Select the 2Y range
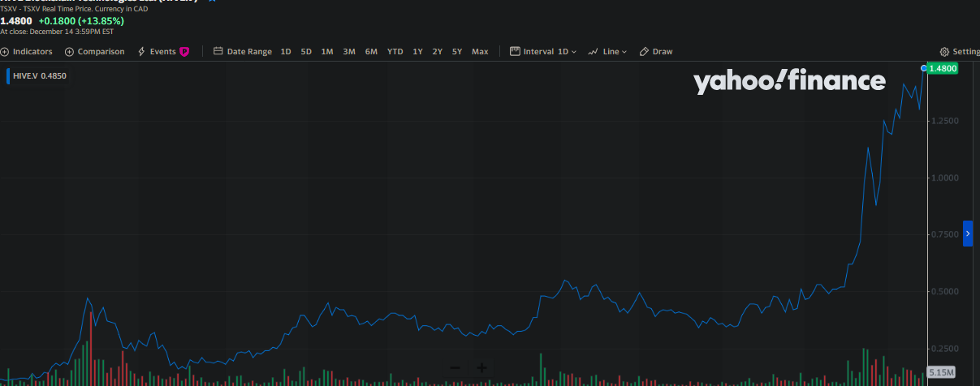Image resolution: width=980 pixels, height=386 pixels. click(x=438, y=51)
